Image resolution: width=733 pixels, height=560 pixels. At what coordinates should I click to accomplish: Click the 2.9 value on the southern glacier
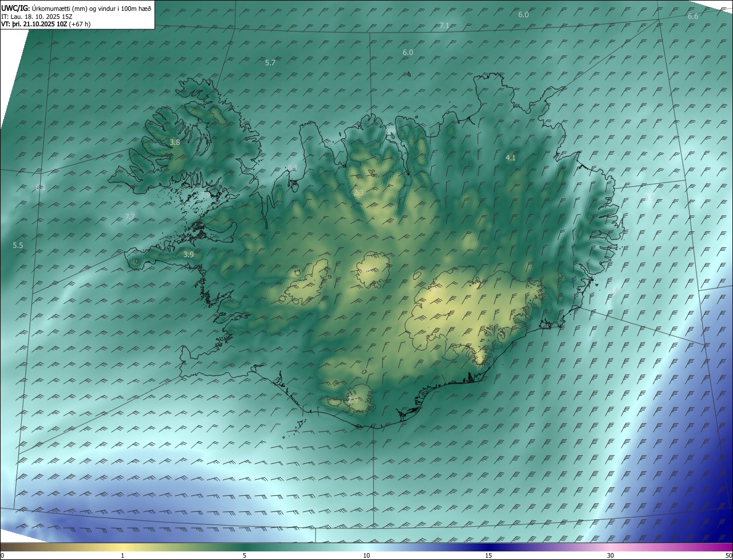353,400
